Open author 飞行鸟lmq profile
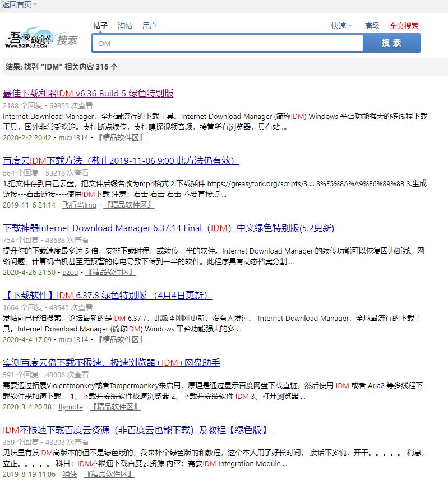The image size is (448, 493). click(x=79, y=205)
